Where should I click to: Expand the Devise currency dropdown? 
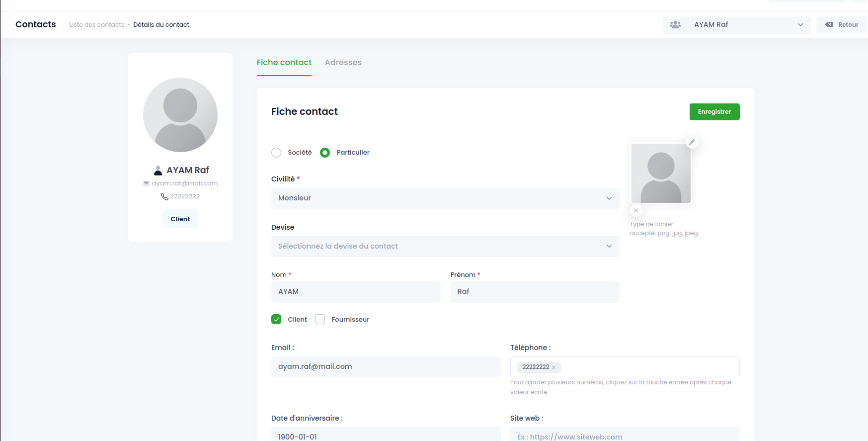pos(446,247)
